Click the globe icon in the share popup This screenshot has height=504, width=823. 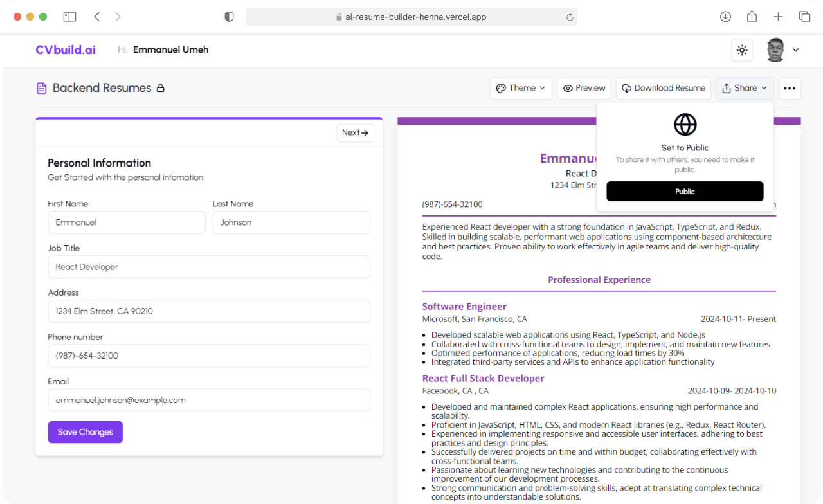pos(685,125)
